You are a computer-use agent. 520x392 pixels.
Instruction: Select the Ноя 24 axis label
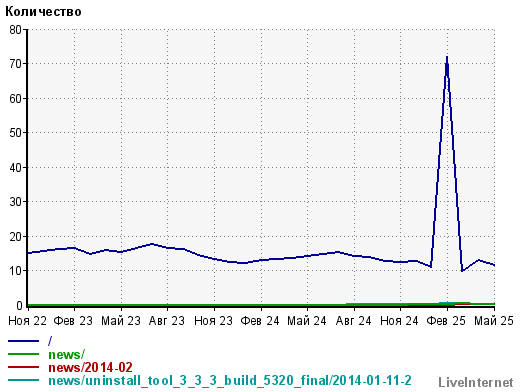(x=399, y=321)
